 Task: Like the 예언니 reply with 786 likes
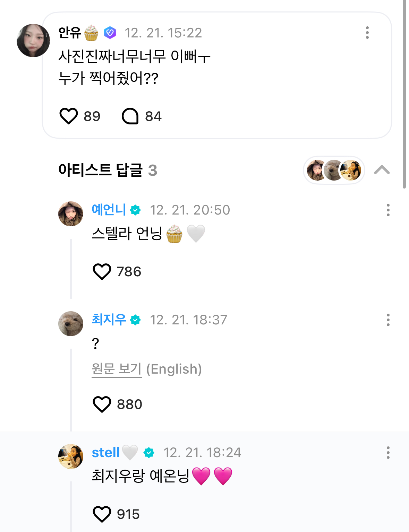click(x=102, y=271)
